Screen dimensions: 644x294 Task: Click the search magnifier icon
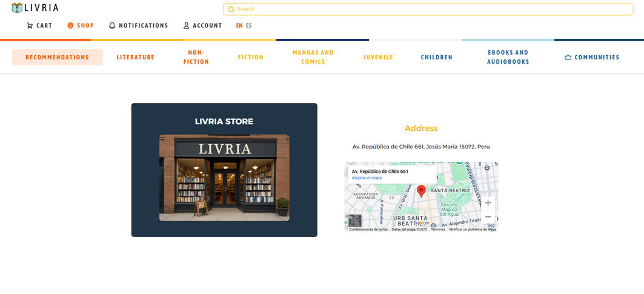point(231,9)
